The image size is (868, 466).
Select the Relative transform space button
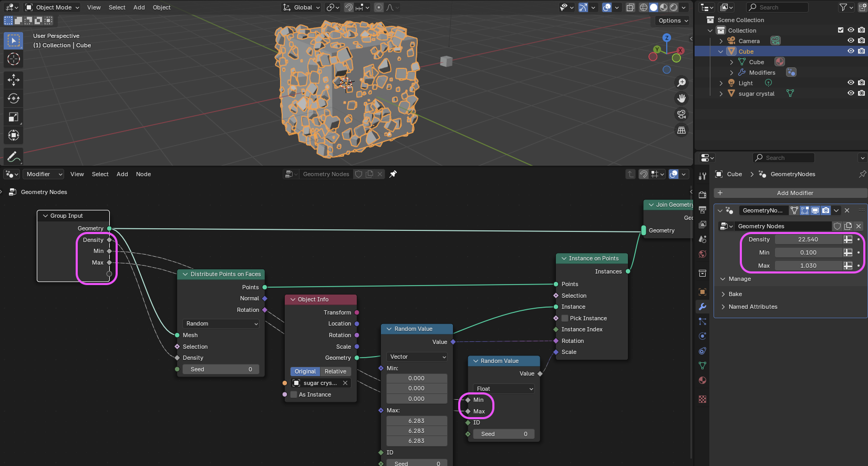pos(335,371)
